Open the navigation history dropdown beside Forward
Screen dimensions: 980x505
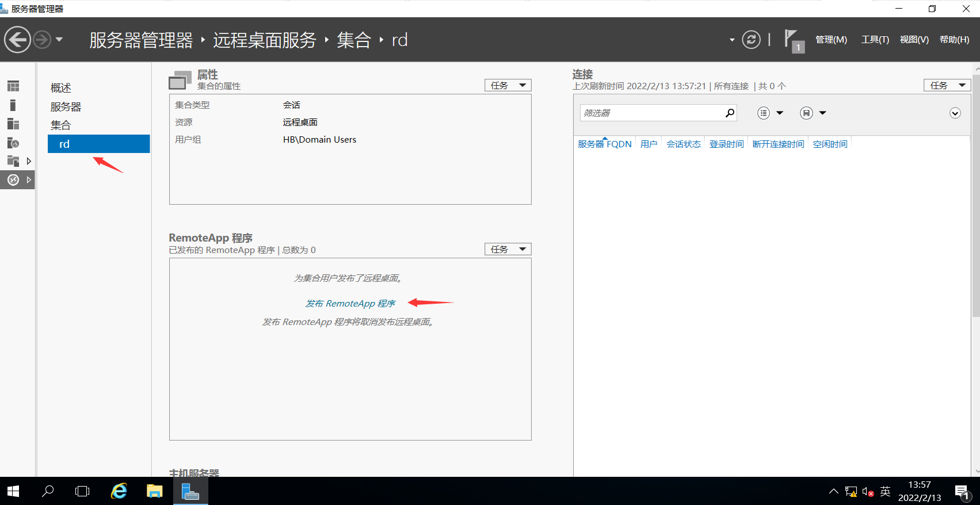pos(59,40)
